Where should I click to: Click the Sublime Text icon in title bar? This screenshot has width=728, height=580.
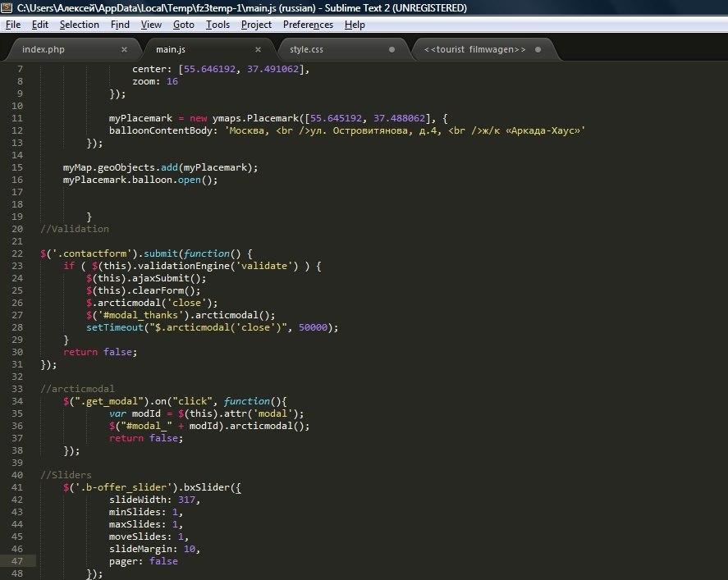coord(8,8)
